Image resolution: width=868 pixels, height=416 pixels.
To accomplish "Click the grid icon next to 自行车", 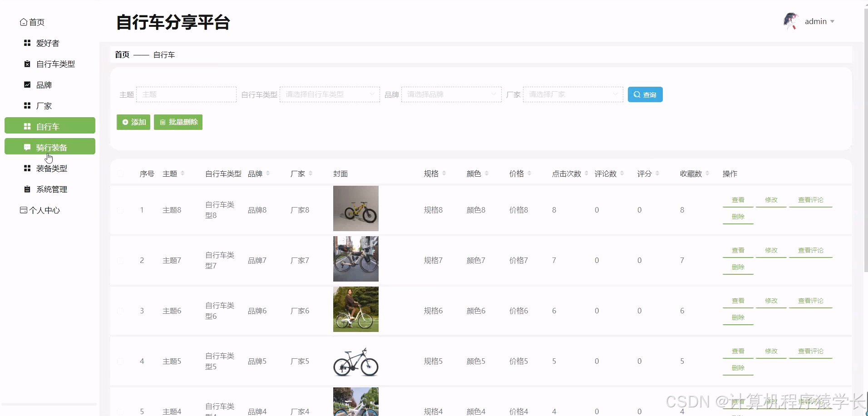I will [x=27, y=126].
